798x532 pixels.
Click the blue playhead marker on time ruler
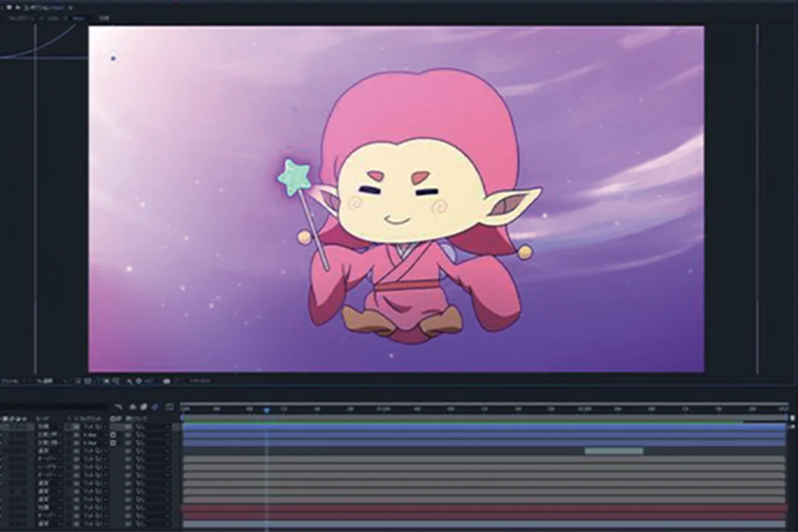click(x=267, y=410)
